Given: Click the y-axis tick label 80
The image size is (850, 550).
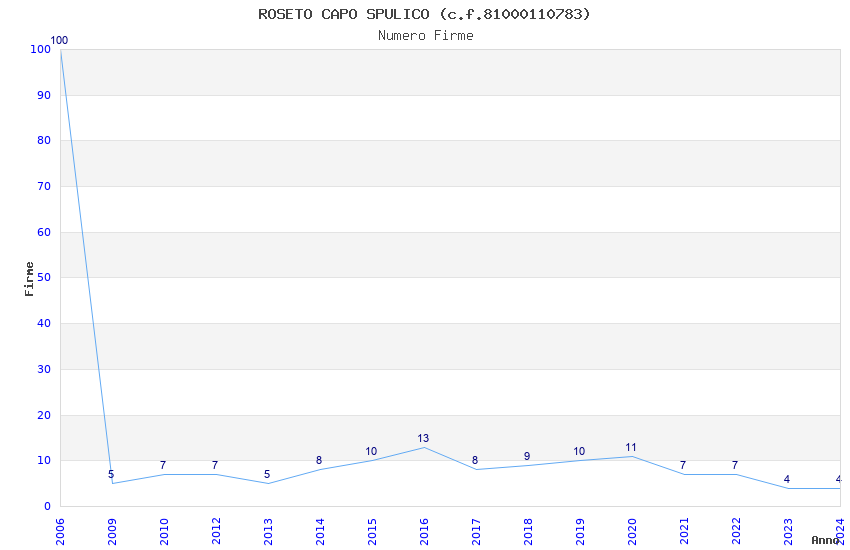Looking at the screenshot, I should [x=44, y=140].
